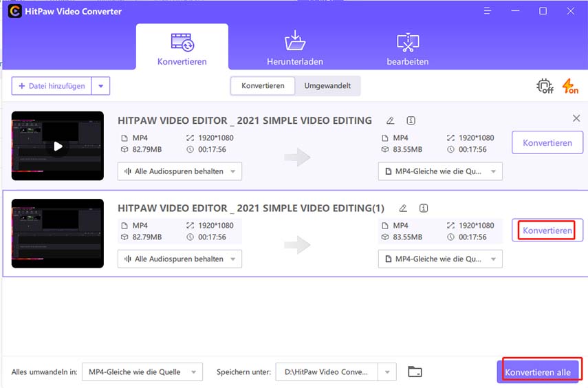Toggle the lightning fast conversion switch
Screen dimensions: 588x388
tap(570, 87)
